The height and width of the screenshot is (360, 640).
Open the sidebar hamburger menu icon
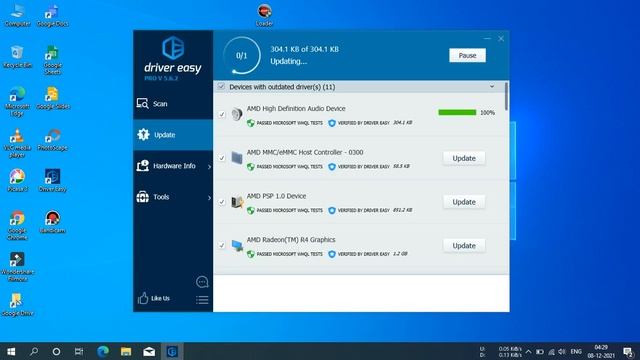(202, 300)
